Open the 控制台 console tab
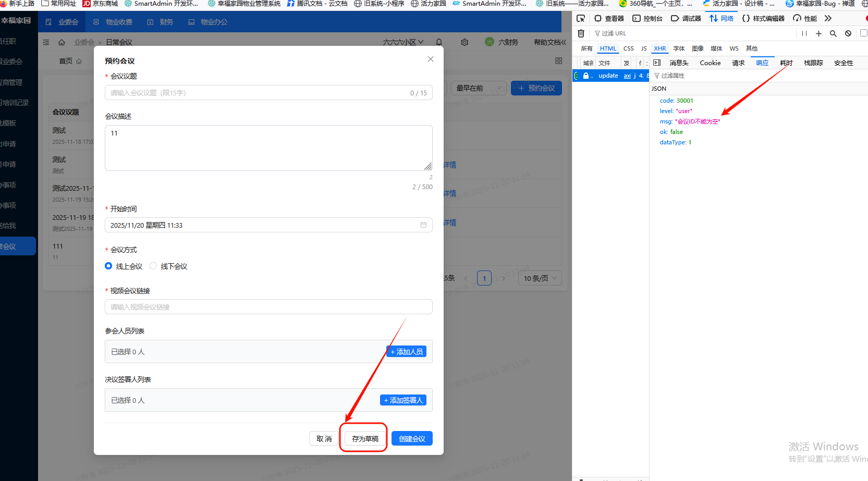 pyautogui.click(x=647, y=18)
